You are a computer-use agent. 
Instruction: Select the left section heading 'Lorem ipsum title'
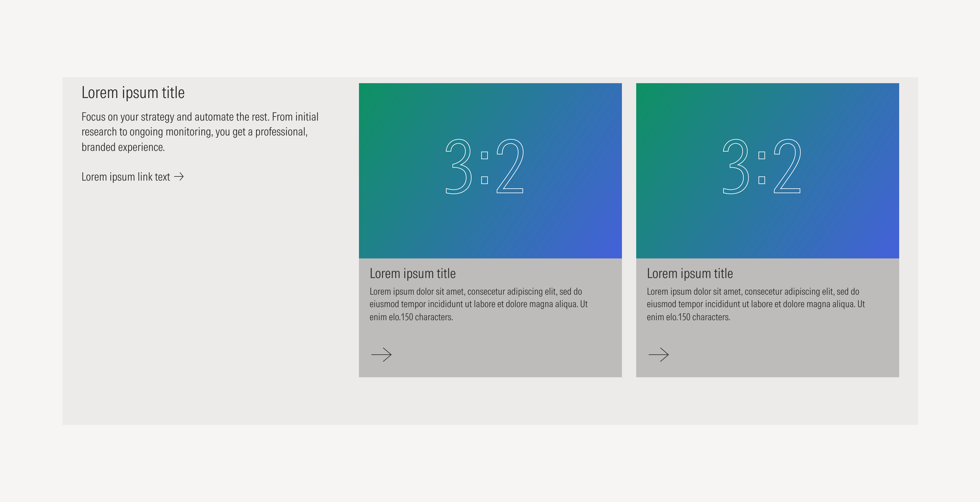click(x=133, y=93)
